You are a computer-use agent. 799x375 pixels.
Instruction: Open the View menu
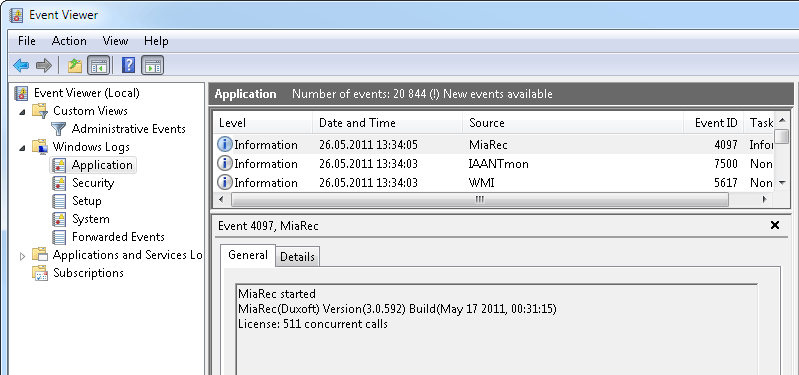[x=115, y=41]
